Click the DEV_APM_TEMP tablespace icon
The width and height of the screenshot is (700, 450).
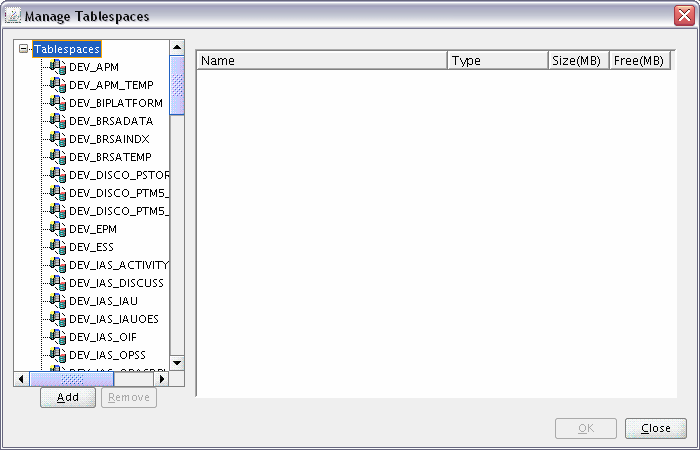[x=58, y=85]
